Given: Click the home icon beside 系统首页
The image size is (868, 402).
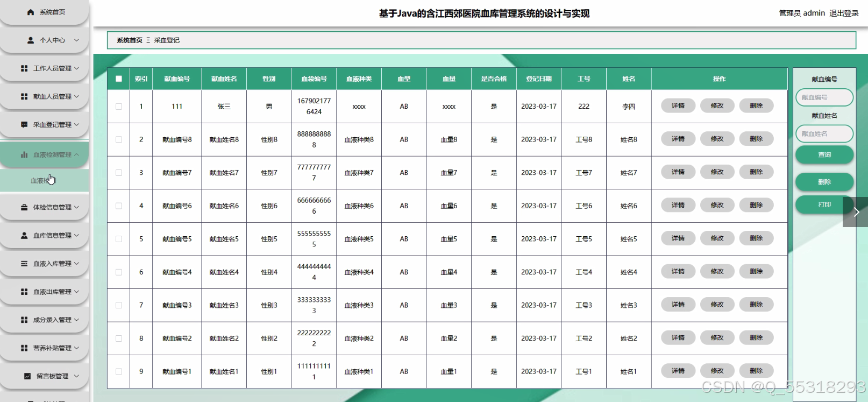Looking at the screenshot, I should [x=31, y=12].
